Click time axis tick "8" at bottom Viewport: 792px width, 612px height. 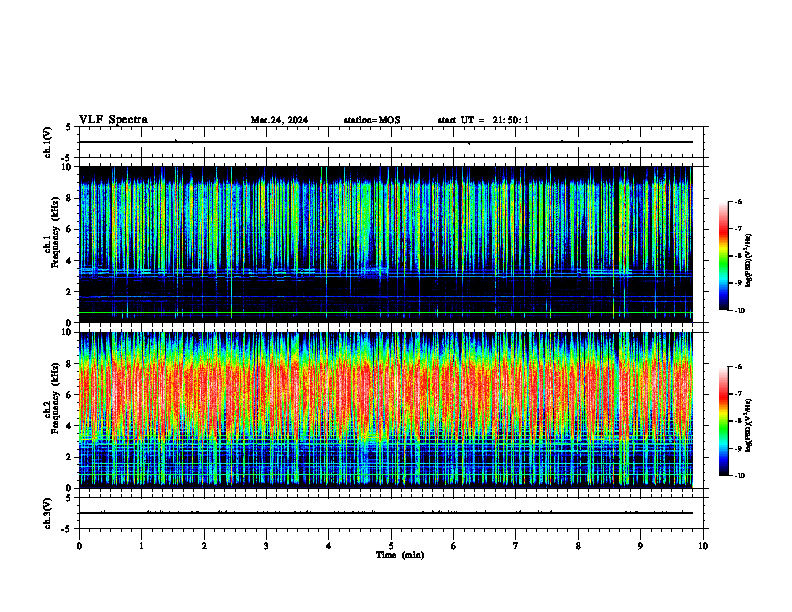(578, 546)
